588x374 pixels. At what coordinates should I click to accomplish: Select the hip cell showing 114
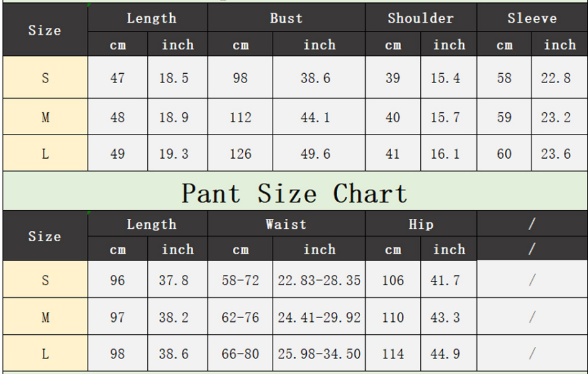point(392,354)
